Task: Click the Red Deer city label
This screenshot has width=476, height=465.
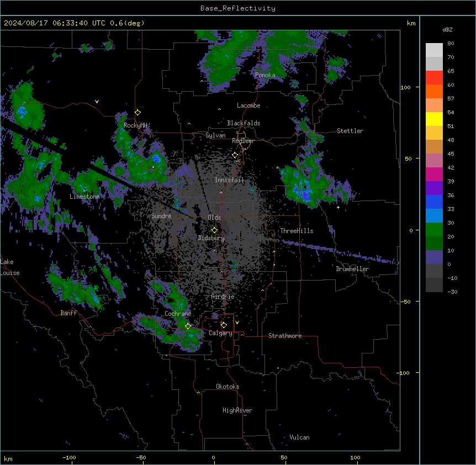Action: click(x=243, y=141)
